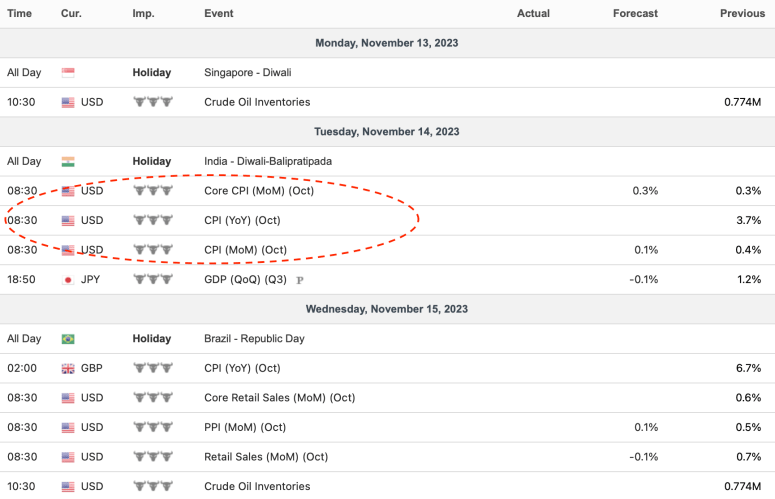Click the bull importance icons for GDP (QoQ) row
This screenshot has width=775, height=499.
(153, 280)
